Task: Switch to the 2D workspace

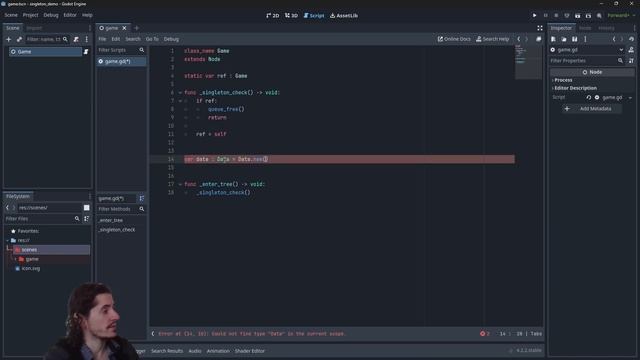Action: [273, 16]
